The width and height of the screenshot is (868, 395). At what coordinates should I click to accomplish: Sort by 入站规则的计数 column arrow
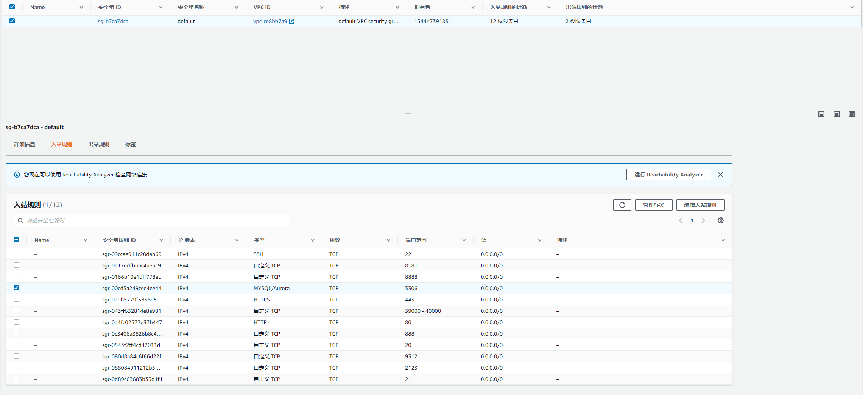(549, 7)
